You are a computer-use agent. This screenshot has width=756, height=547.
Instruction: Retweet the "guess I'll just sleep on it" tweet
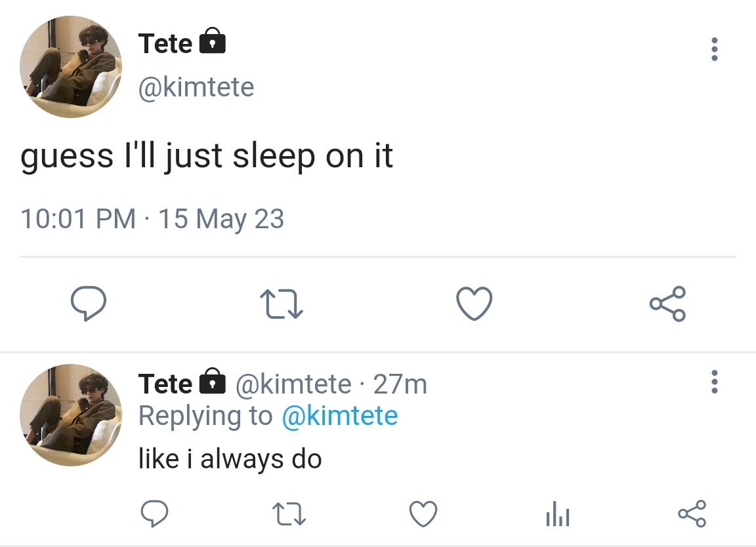pyautogui.click(x=282, y=304)
